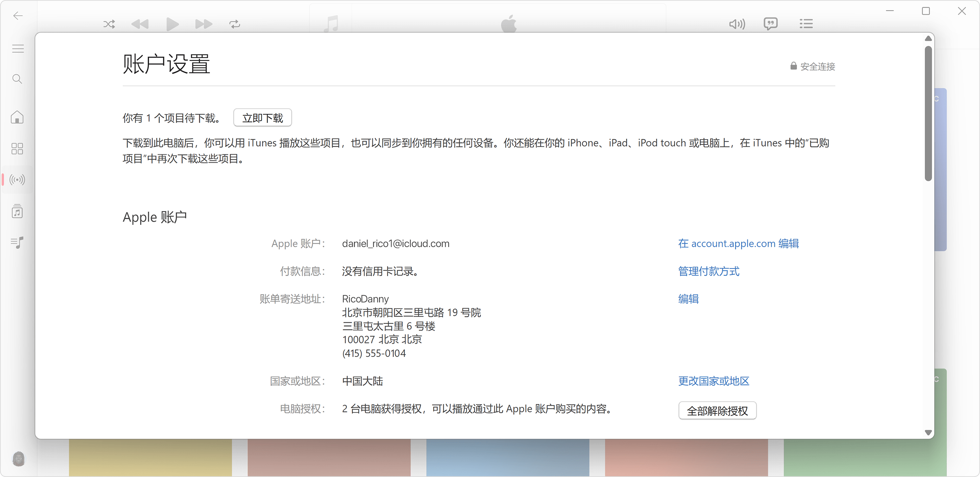Toggle repeat mode

[x=234, y=24]
